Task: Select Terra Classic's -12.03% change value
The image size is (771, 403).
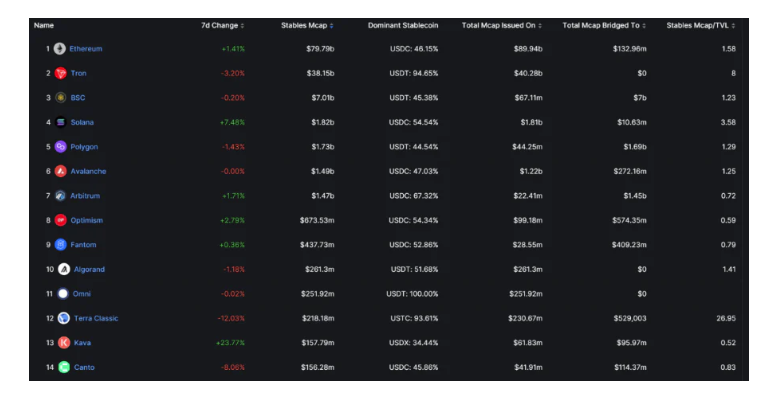Action: pyautogui.click(x=231, y=318)
